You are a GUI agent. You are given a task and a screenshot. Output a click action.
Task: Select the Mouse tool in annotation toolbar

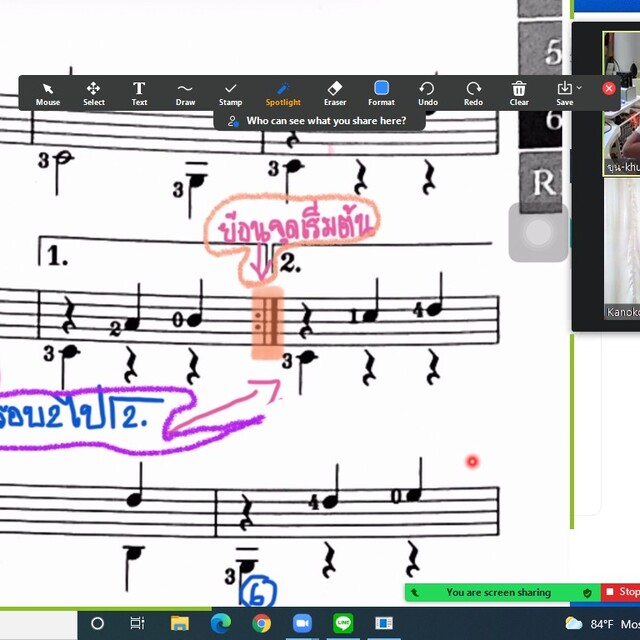[x=48, y=93]
